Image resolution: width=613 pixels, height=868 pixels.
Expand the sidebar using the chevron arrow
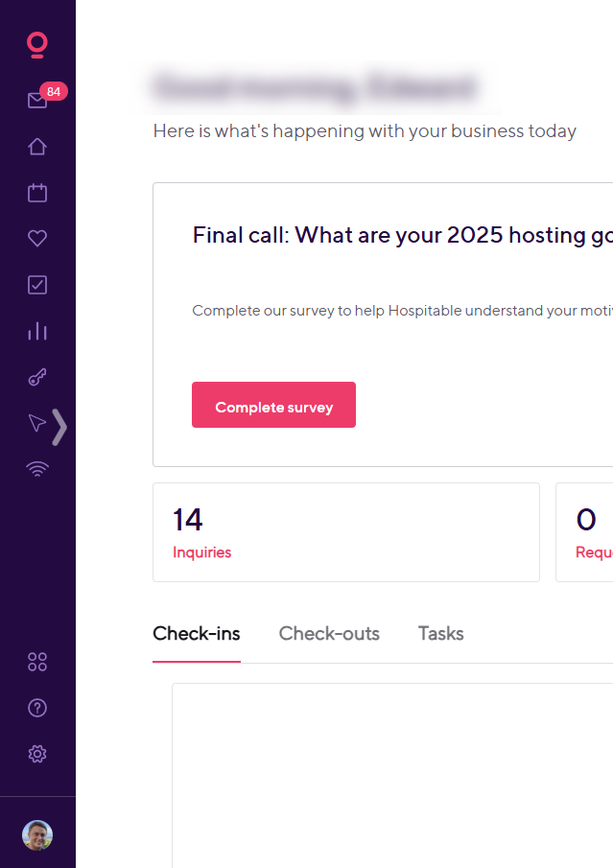(60, 427)
